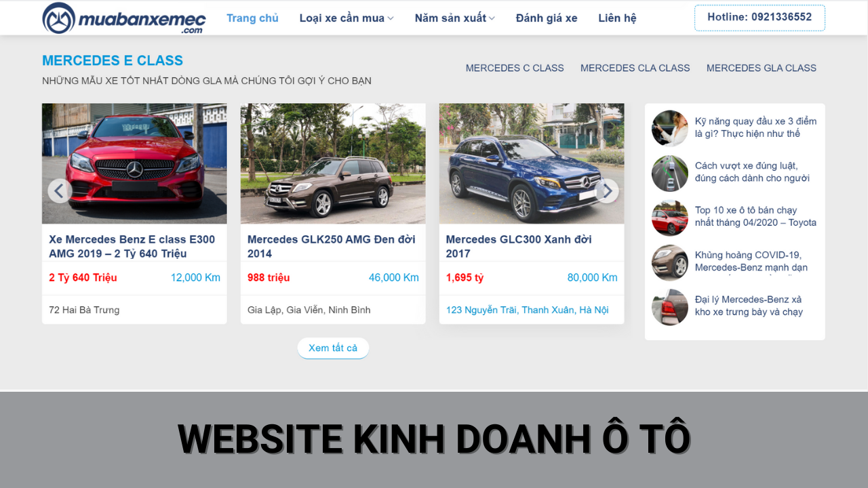
Task: Read the Đại lý Mercedes-Benz xả kho article
Action: point(749,306)
